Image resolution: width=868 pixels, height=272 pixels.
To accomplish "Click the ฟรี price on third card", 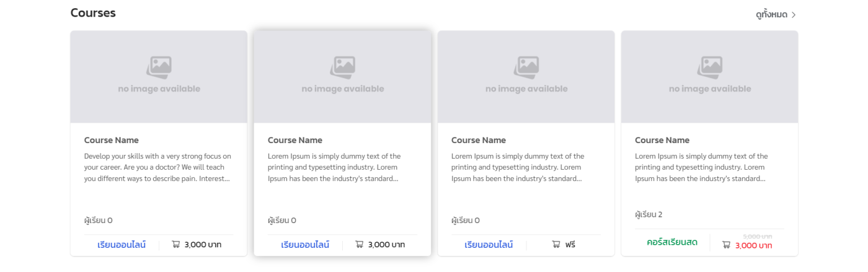I will point(570,245).
